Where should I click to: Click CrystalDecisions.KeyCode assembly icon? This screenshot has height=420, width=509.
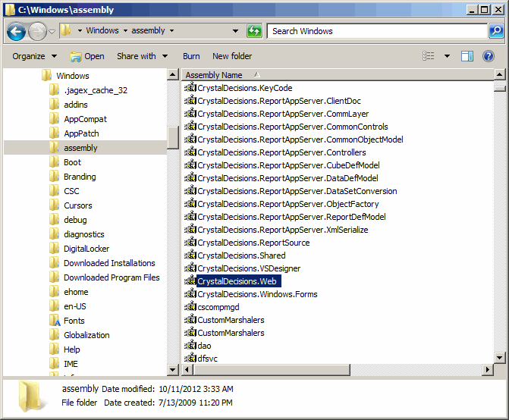pyautogui.click(x=190, y=88)
